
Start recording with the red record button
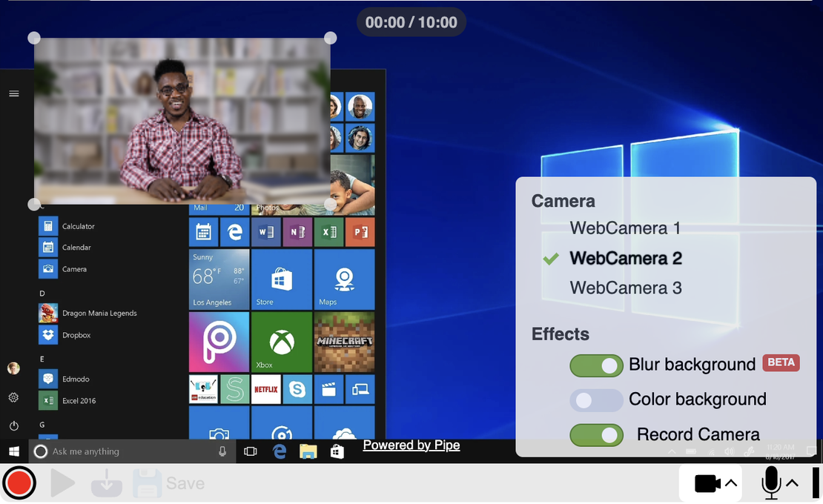19,483
